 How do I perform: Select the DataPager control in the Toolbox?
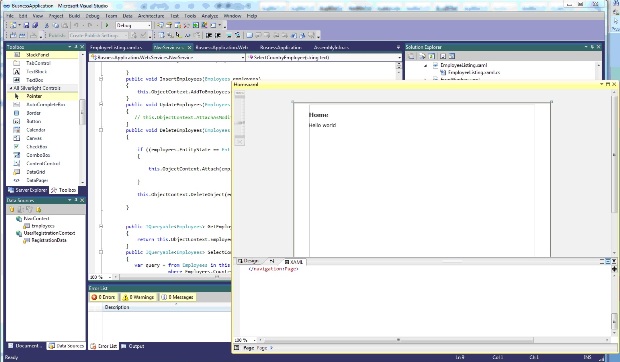pyautogui.click(x=42, y=180)
